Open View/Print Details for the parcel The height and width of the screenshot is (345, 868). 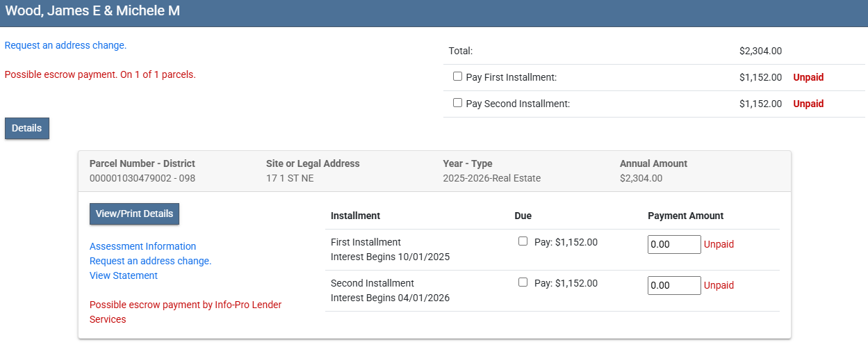[134, 214]
